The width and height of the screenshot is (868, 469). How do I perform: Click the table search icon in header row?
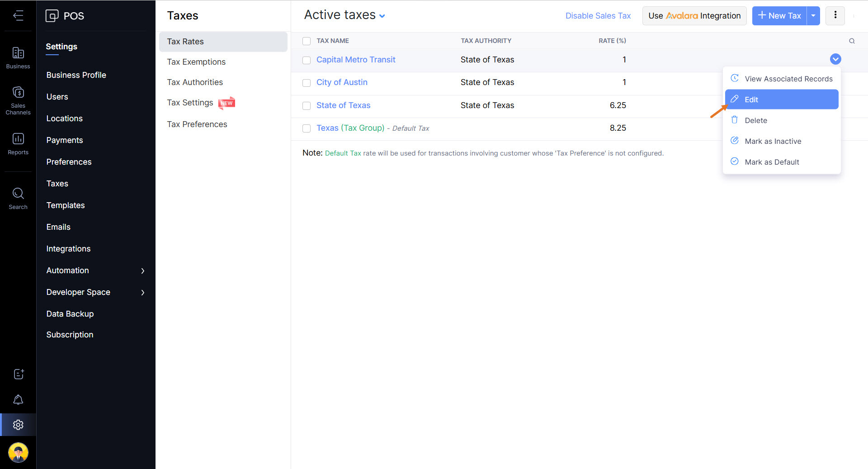[852, 41]
